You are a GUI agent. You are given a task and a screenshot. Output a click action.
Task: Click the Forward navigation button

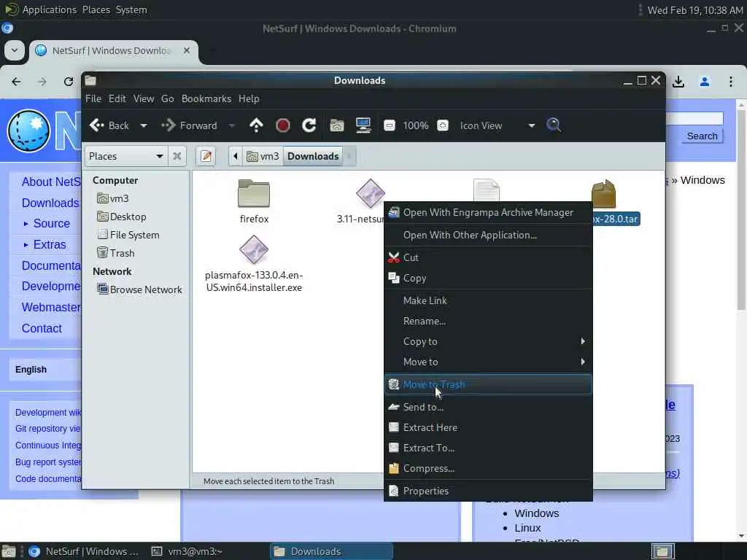[x=189, y=125]
